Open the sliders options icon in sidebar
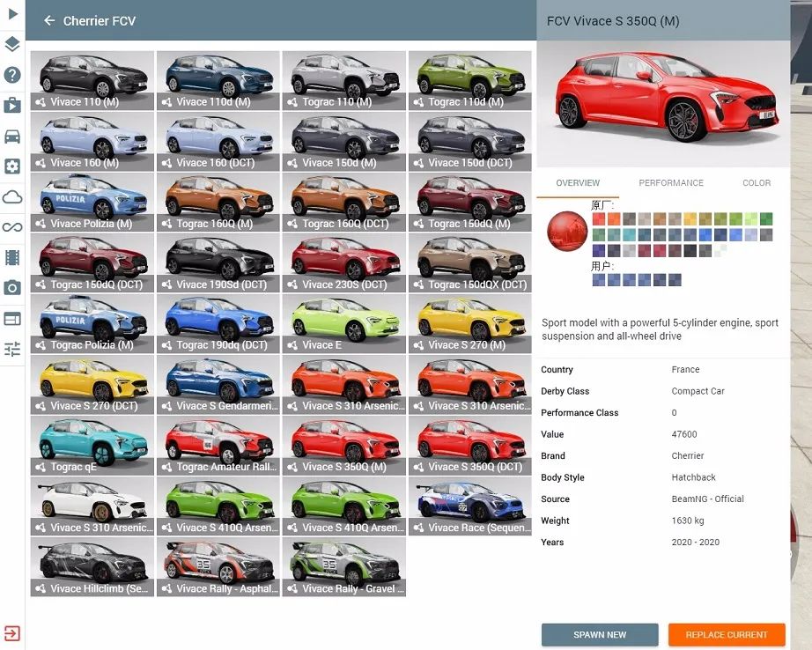The height and width of the screenshot is (650, 812). pyautogui.click(x=12, y=349)
